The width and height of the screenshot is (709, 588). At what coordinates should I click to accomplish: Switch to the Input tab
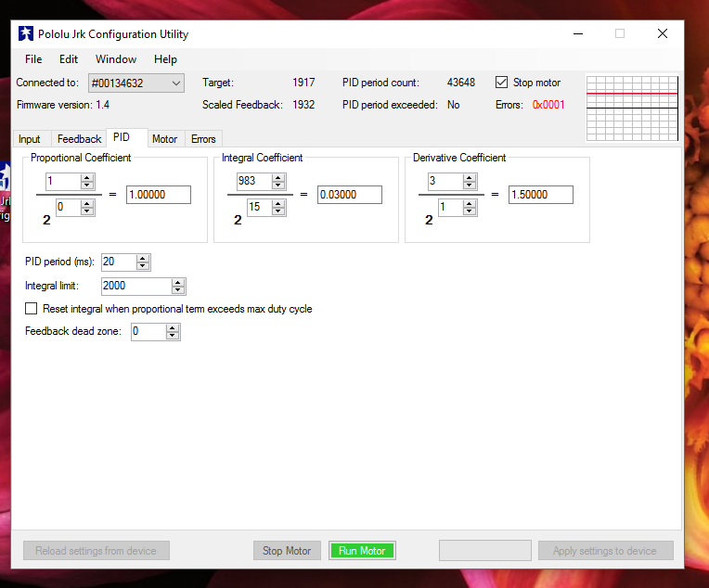(30, 139)
